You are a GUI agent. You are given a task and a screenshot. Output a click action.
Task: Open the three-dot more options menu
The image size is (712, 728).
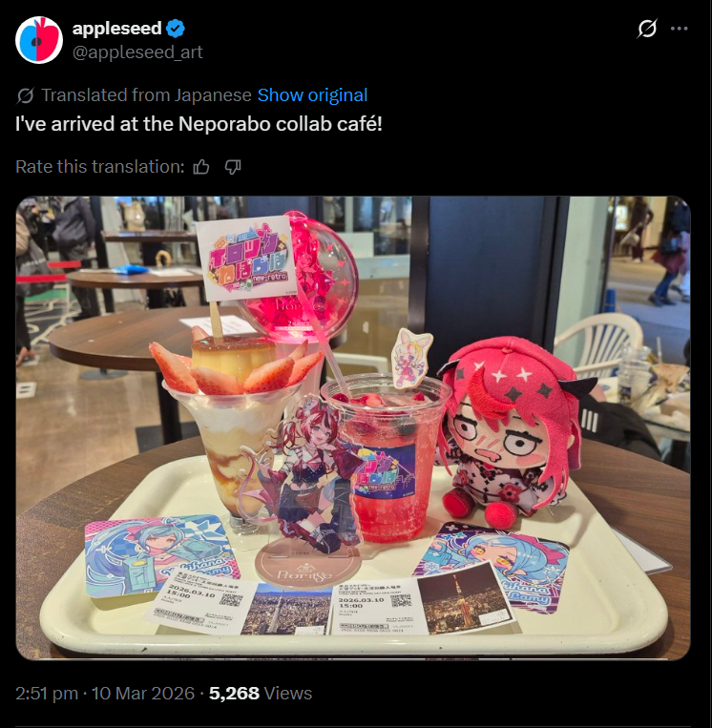click(679, 29)
